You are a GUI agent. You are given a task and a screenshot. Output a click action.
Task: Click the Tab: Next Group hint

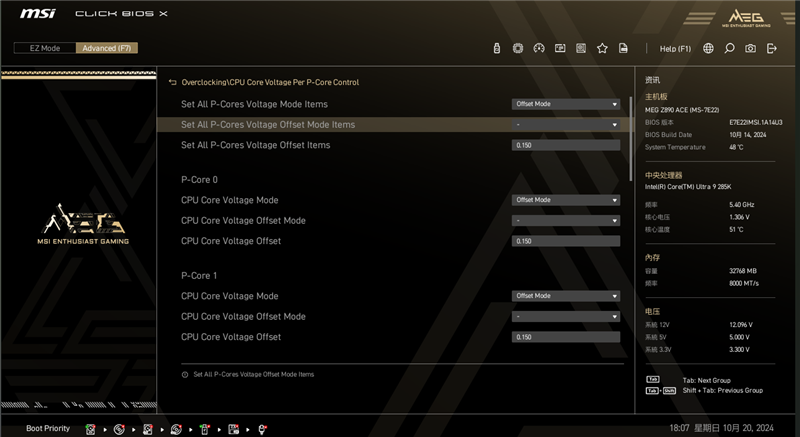tap(707, 380)
